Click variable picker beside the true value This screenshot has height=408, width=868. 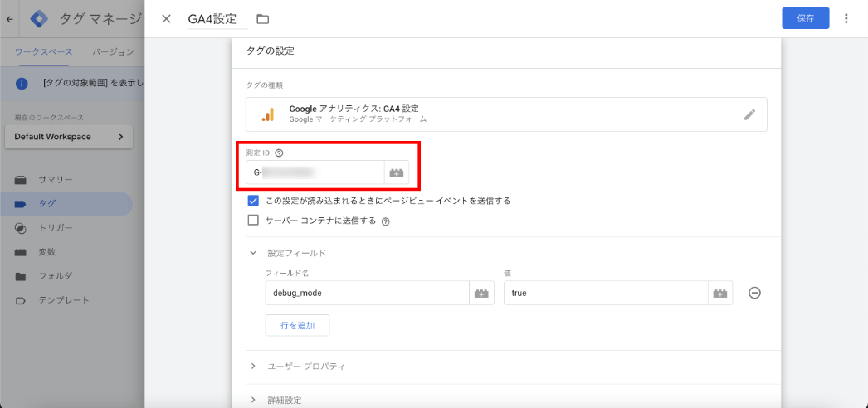coord(720,293)
